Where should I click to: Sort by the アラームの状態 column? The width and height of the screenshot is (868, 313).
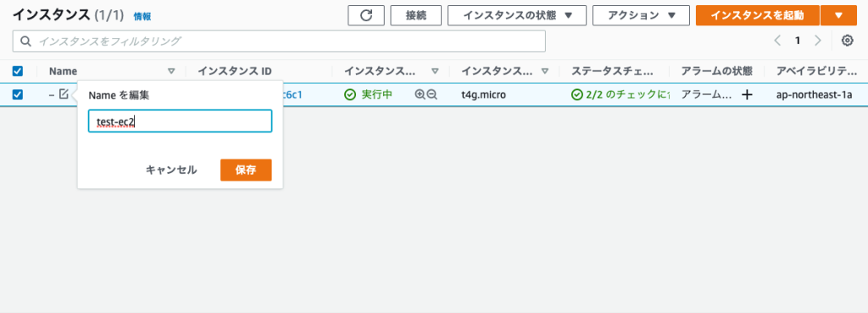716,71
